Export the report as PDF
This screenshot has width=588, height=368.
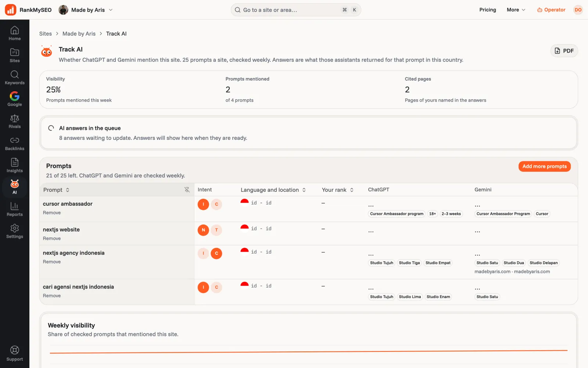point(564,51)
